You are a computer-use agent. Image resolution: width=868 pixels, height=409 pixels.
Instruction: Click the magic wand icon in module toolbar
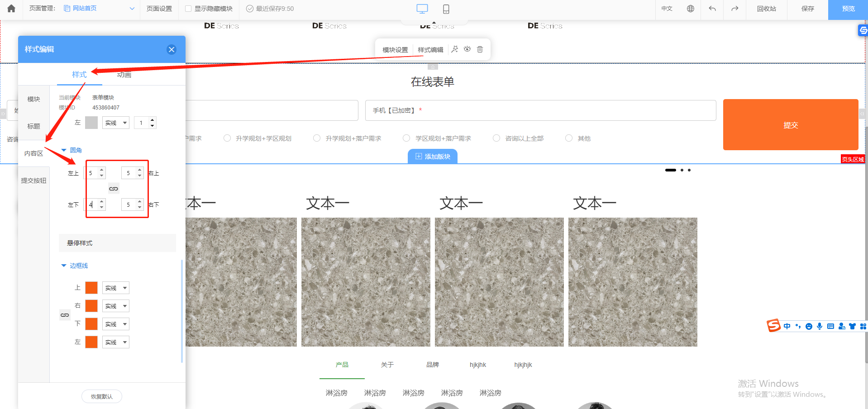(x=455, y=49)
